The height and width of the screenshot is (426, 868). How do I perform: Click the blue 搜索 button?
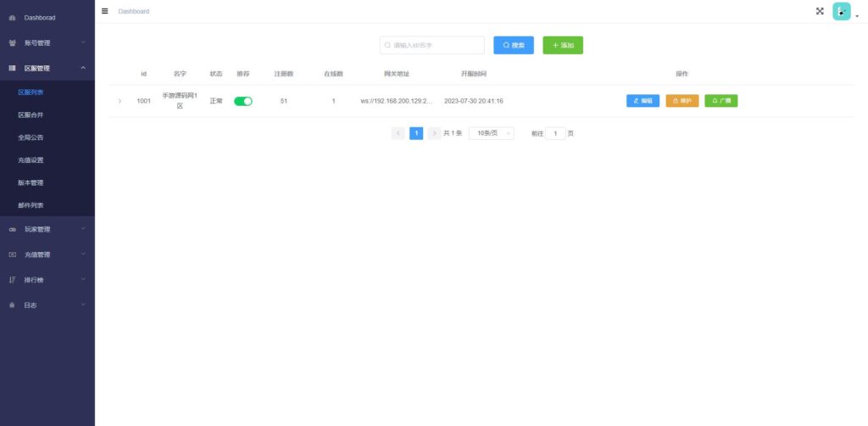coord(513,46)
